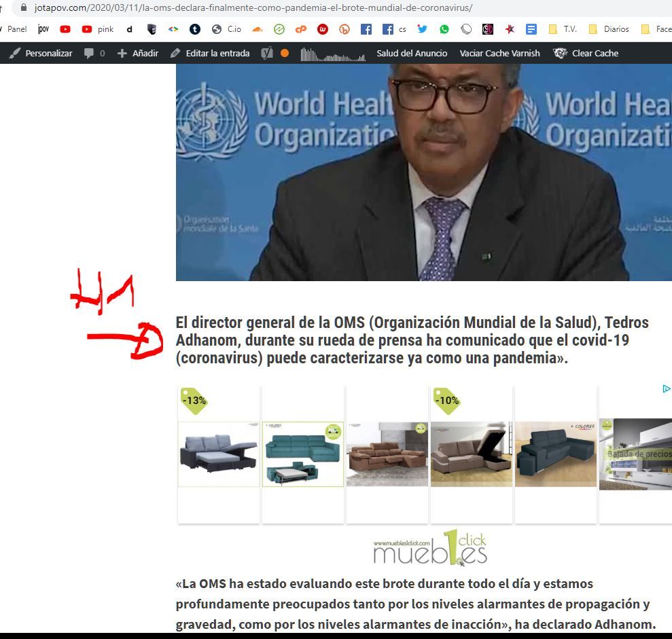This screenshot has height=639, width=672.
Task: Click Editar la entrada
Action: pos(210,53)
